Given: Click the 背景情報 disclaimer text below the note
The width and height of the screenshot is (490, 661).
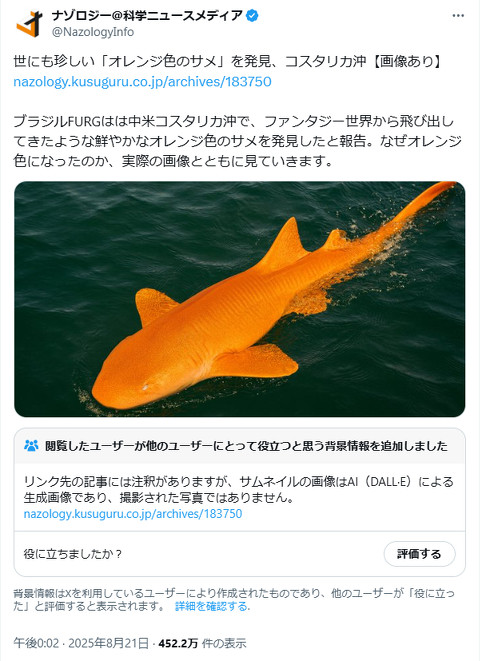Looking at the screenshot, I should (x=234, y=600).
